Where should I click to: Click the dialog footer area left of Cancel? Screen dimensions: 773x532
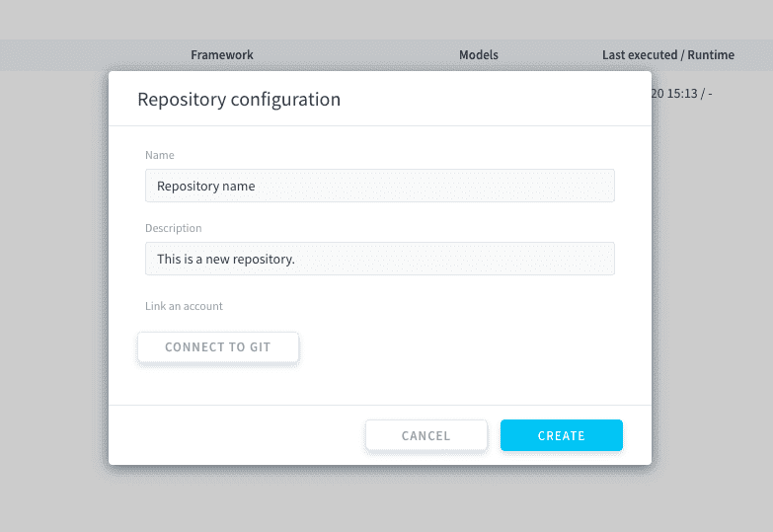click(237, 435)
